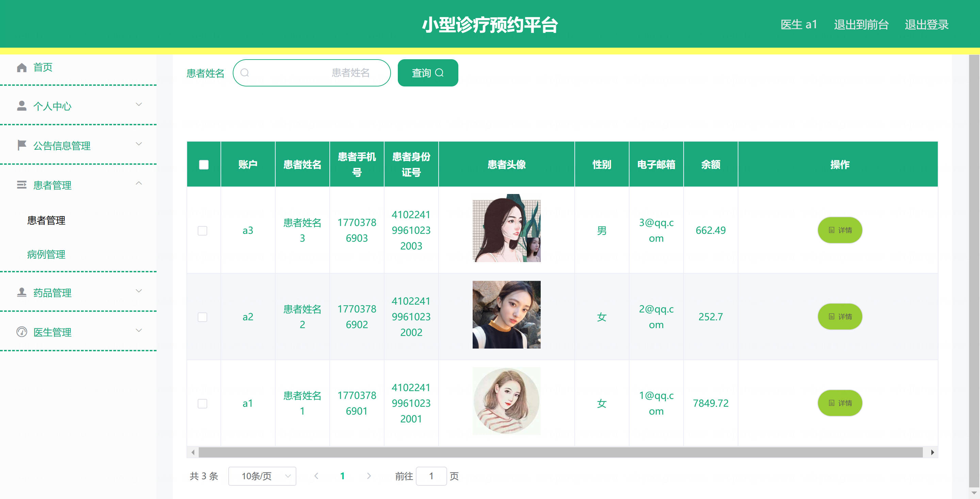Click the 账户 column header
Image resolution: width=980 pixels, height=499 pixels.
(248, 164)
